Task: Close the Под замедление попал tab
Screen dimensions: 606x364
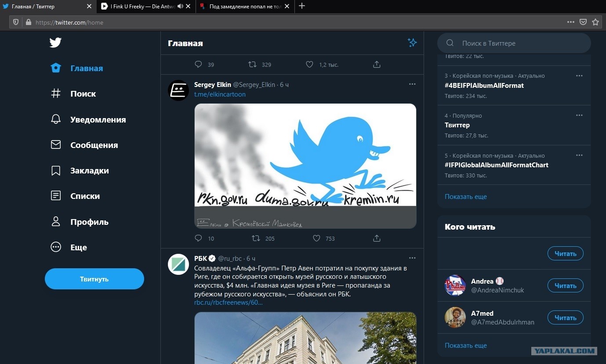Action: pos(287,7)
